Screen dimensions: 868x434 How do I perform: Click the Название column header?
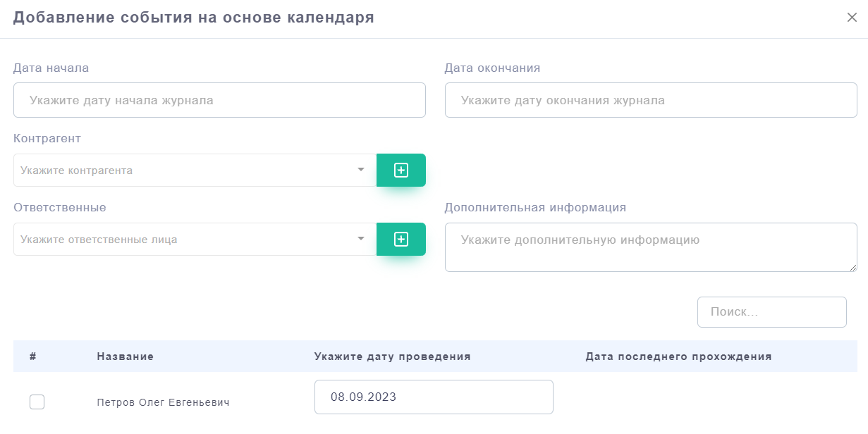coord(125,356)
